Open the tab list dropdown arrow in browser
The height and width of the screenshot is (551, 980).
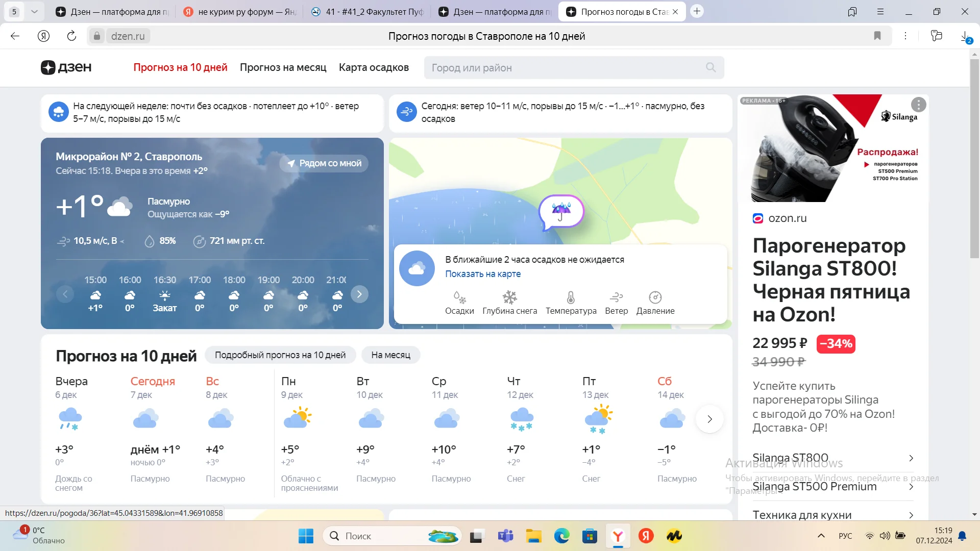tap(34, 11)
